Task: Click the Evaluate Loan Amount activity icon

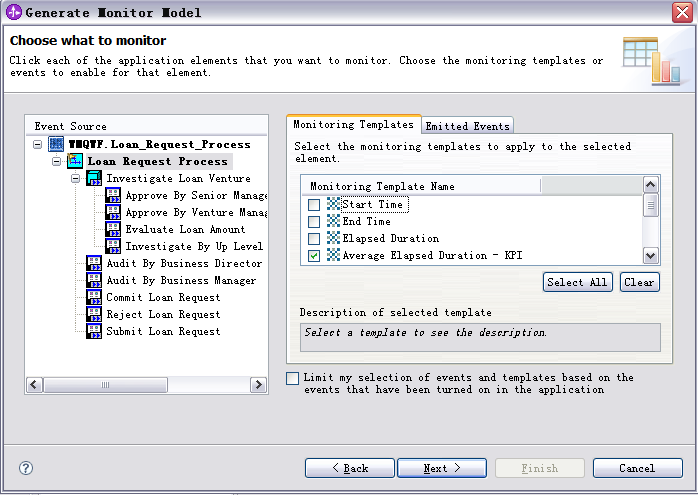Action: [113, 229]
